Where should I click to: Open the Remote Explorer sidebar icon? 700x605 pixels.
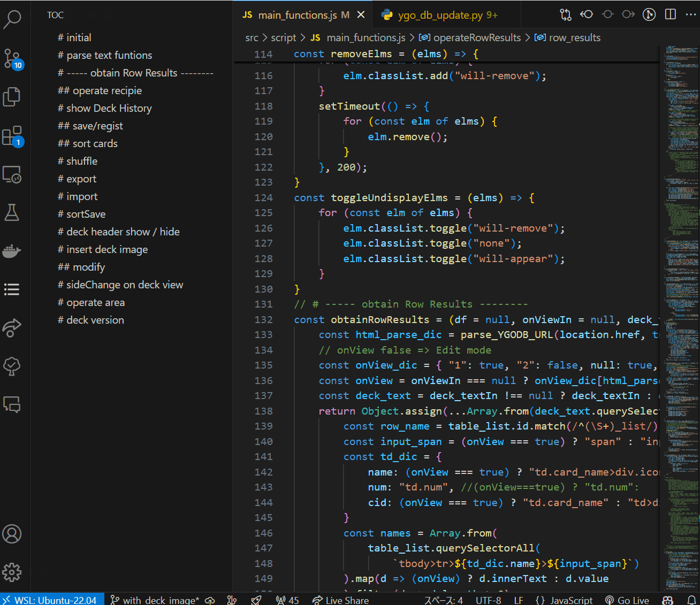pyautogui.click(x=13, y=174)
